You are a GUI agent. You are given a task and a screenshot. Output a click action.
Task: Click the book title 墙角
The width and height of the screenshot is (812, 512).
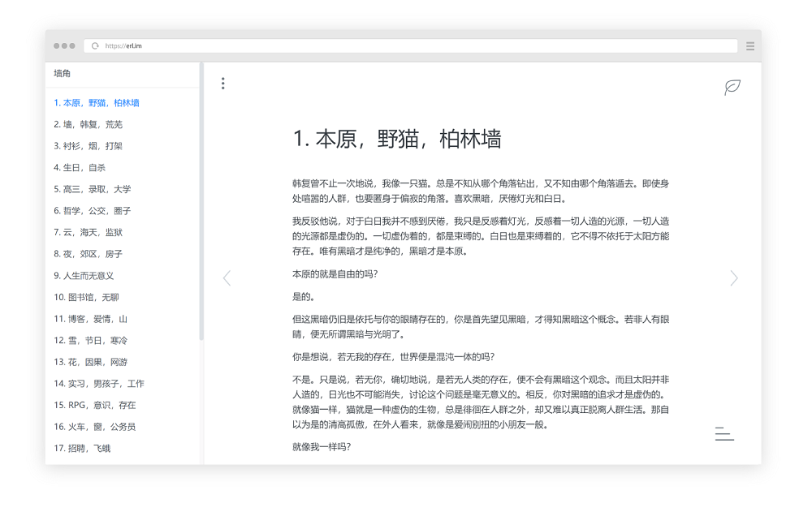coord(63,74)
